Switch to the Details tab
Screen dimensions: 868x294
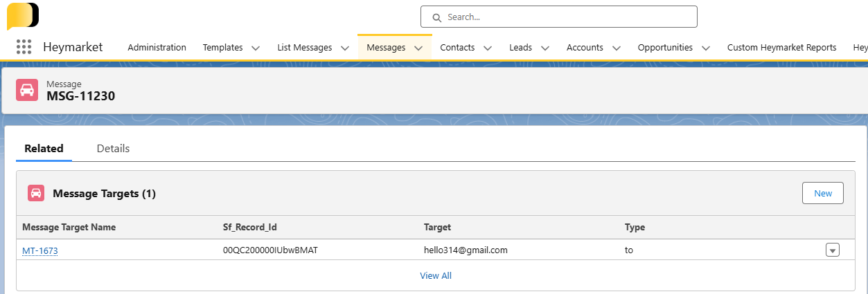tap(113, 149)
